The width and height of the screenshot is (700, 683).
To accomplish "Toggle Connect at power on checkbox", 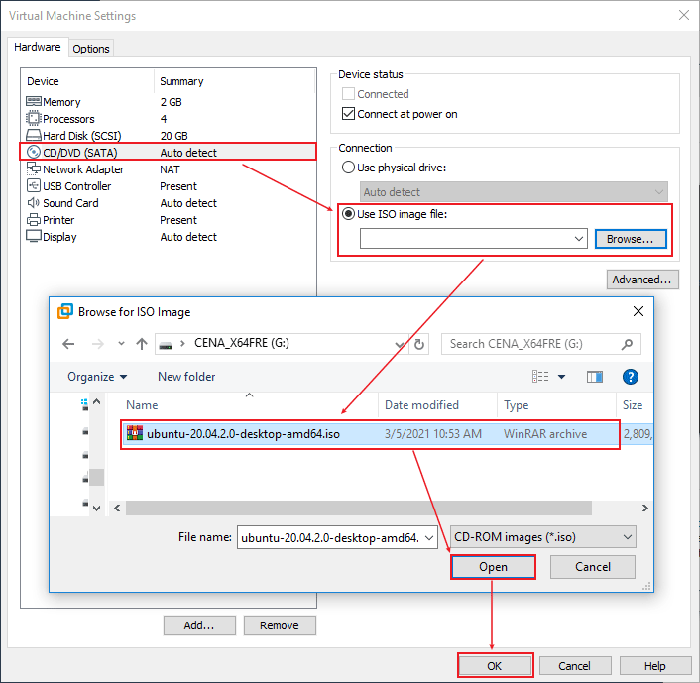I will coord(348,114).
